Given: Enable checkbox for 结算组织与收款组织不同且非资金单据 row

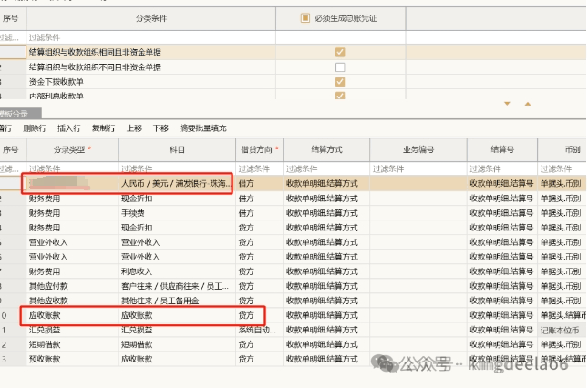Looking at the screenshot, I should coord(340,67).
